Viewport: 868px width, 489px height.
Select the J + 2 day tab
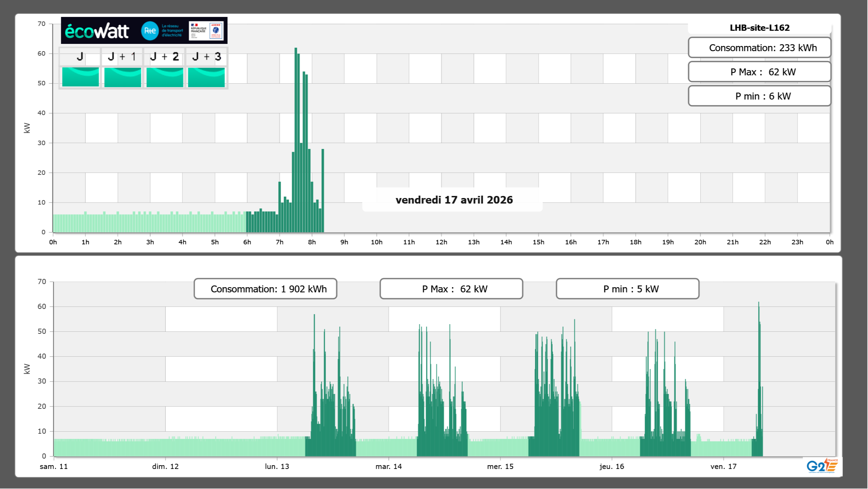coord(165,57)
